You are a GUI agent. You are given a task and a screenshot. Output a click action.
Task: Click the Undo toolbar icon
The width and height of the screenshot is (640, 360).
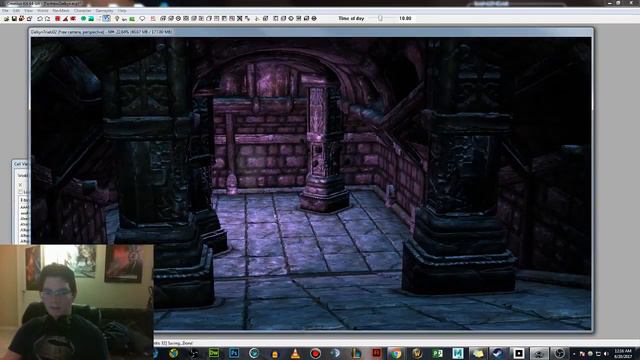tap(40, 18)
